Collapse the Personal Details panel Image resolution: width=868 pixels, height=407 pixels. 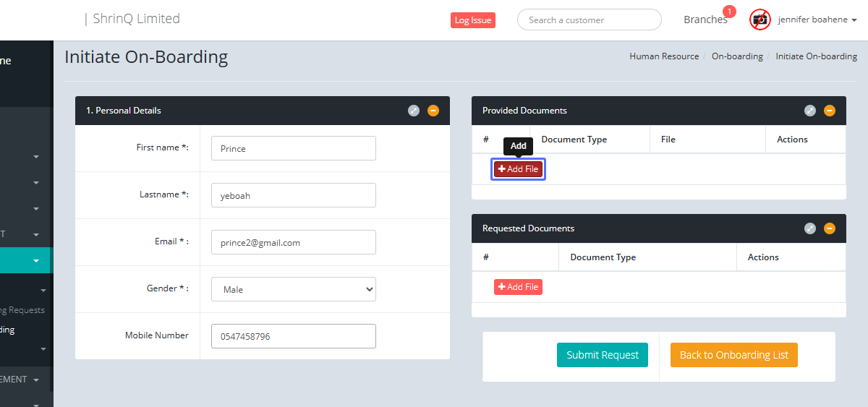click(x=433, y=111)
